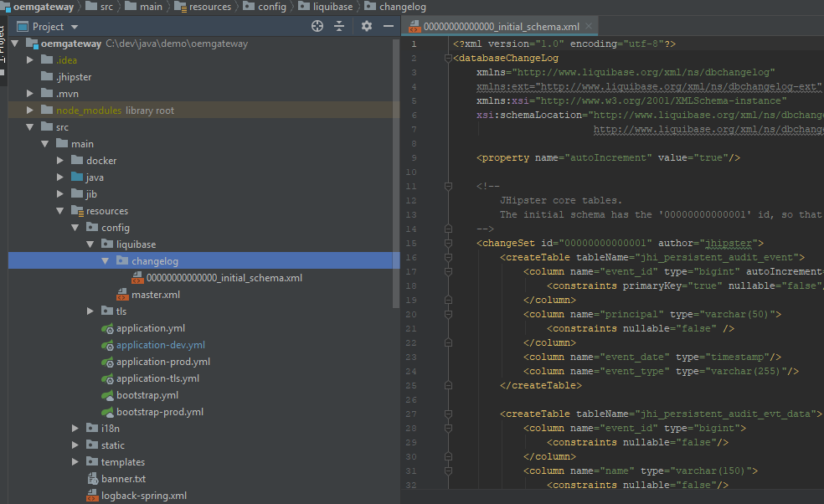824x504 pixels.
Task: Expand the templates folder
Action: [x=75, y=462]
